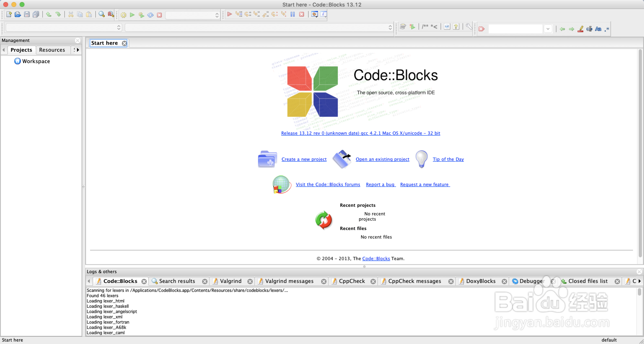Click the Abort build red X icon
Screen dimensions: 644x344
(x=159, y=15)
